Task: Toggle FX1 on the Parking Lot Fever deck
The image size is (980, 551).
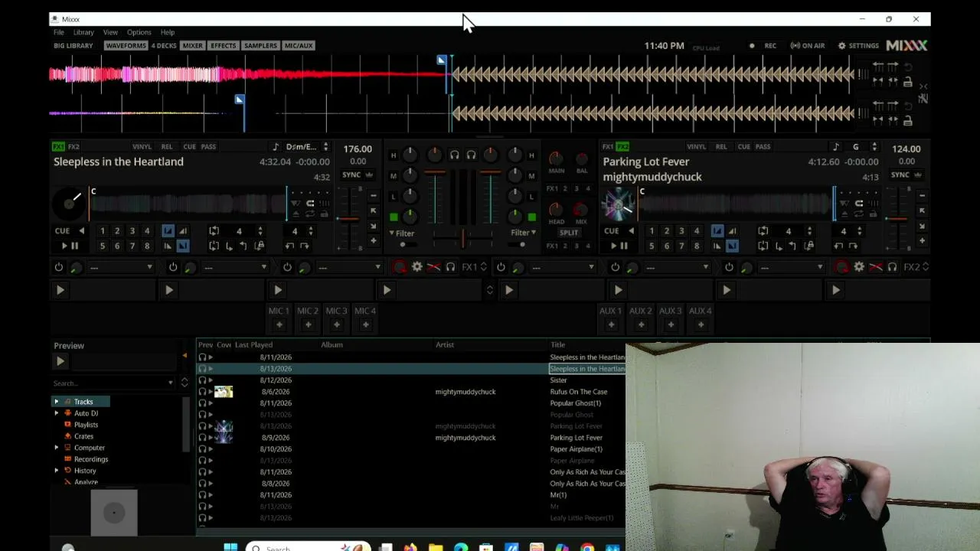Action: (x=608, y=146)
